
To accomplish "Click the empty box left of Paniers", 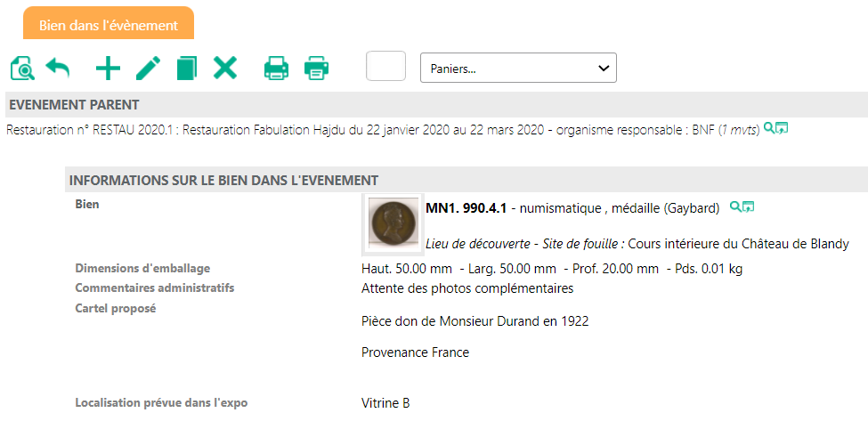I will click(x=385, y=67).
